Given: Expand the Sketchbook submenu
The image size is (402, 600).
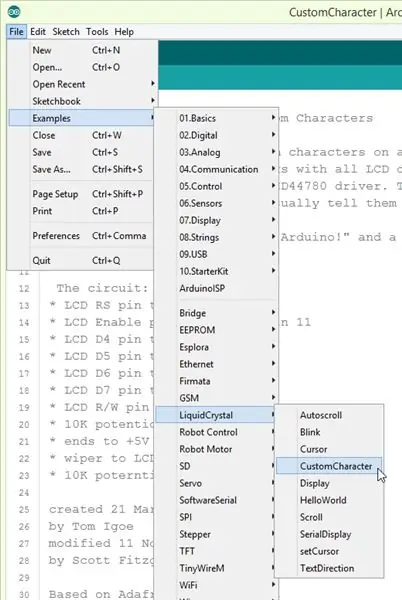Looking at the screenshot, I should [x=82, y=101].
